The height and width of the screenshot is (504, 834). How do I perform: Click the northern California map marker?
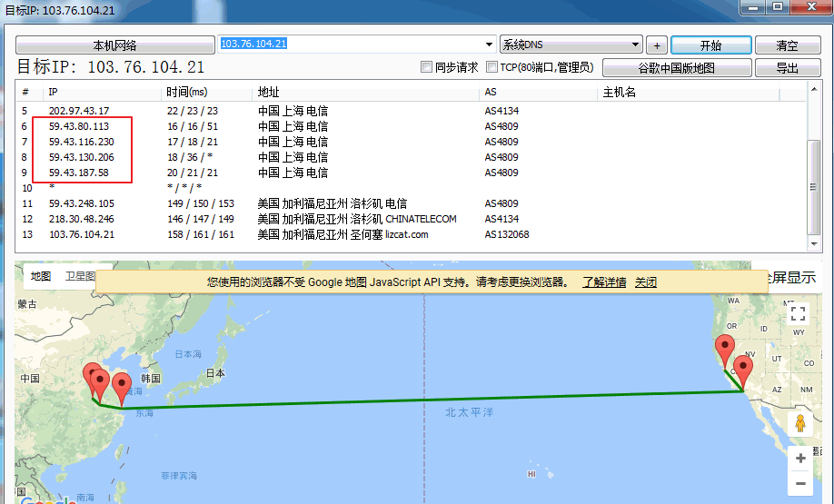(x=724, y=351)
